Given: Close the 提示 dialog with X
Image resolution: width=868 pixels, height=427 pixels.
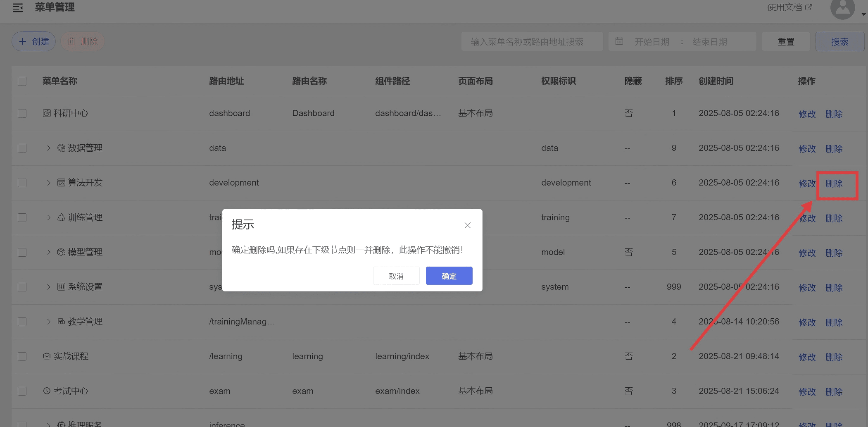Looking at the screenshot, I should (x=467, y=225).
